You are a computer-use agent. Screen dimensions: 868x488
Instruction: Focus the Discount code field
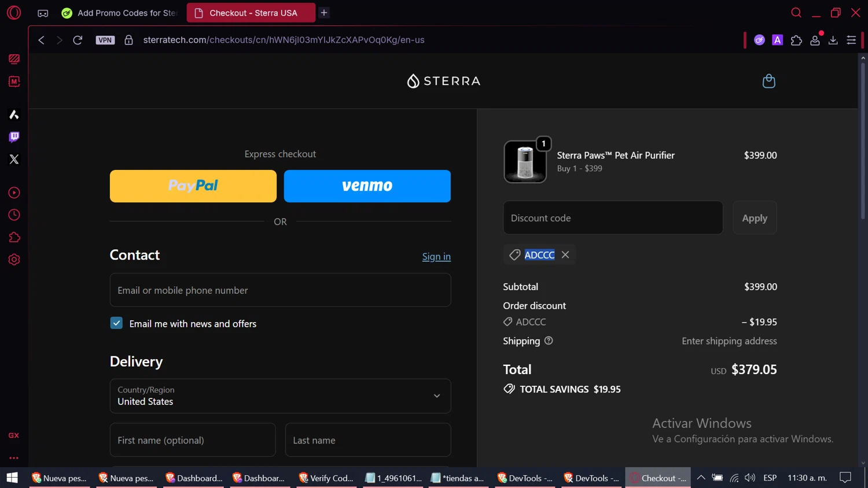coord(613,218)
